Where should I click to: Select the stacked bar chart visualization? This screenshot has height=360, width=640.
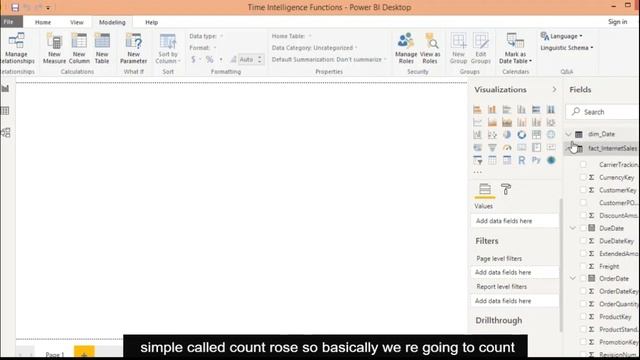coord(477,109)
